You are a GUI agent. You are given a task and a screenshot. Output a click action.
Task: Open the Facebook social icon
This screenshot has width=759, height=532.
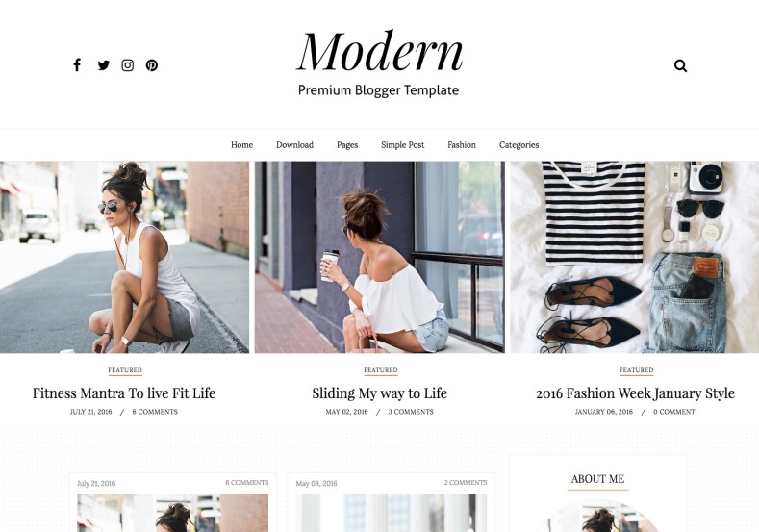[77, 64]
